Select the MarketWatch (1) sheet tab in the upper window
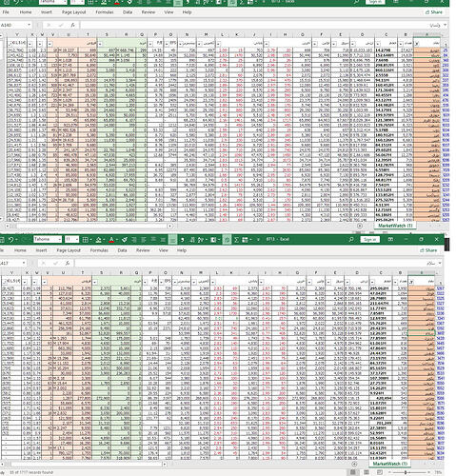This screenshot has height=476, width=456. (395, 226)
